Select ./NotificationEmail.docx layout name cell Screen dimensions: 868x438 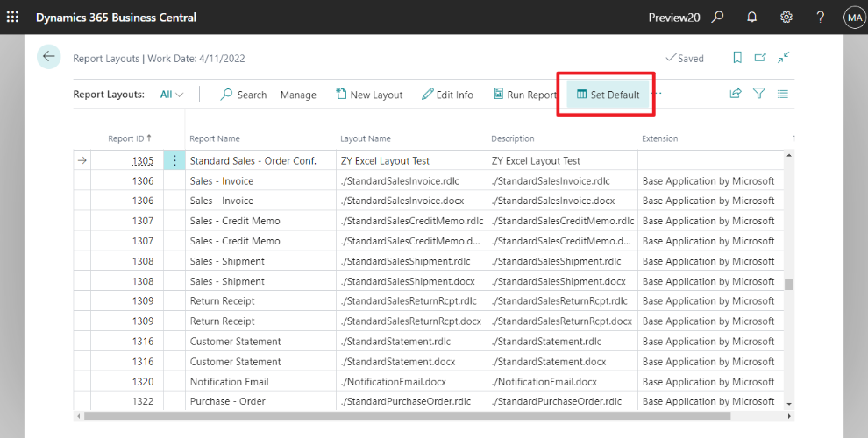(x=411, y=382)
